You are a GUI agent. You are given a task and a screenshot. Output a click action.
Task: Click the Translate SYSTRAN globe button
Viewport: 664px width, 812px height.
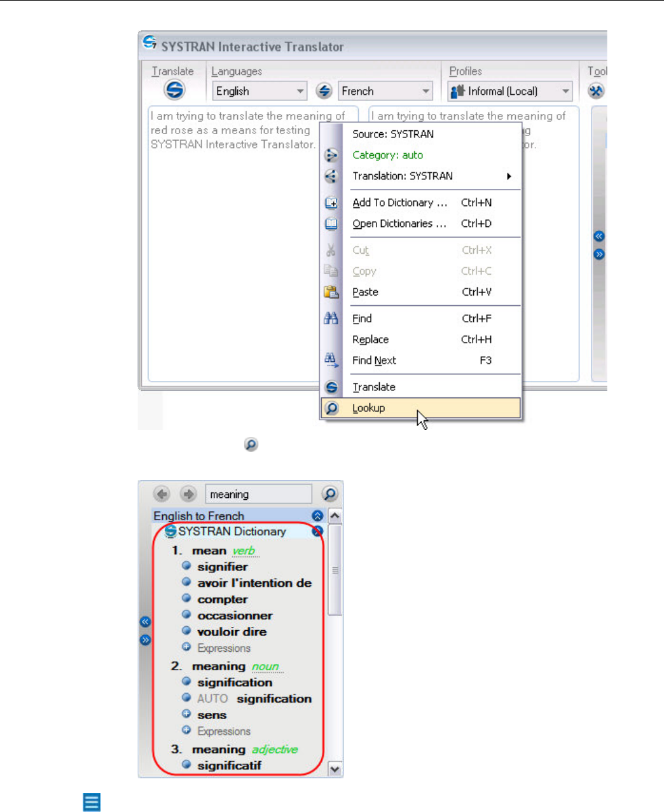click(174, 90)
